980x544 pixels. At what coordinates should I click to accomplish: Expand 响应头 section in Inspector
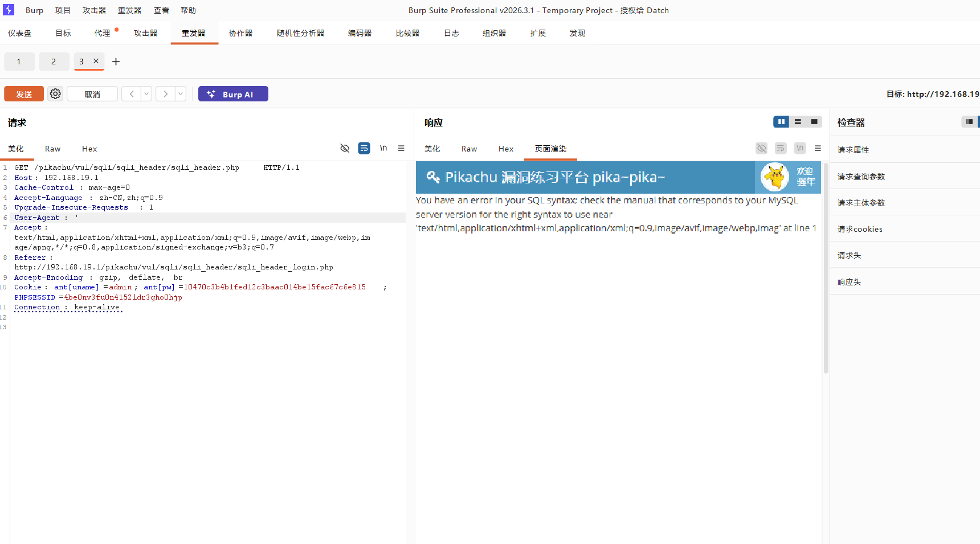coord(905,282)
